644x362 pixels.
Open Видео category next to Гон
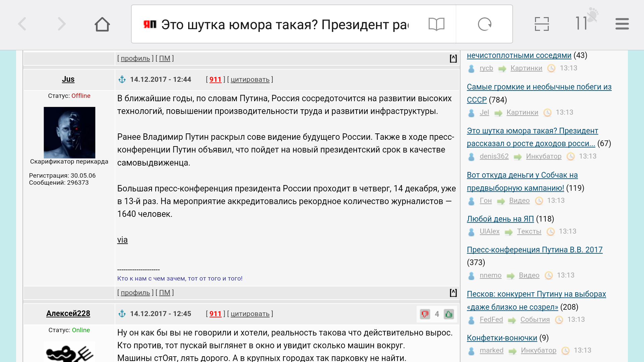pos(519,200)
